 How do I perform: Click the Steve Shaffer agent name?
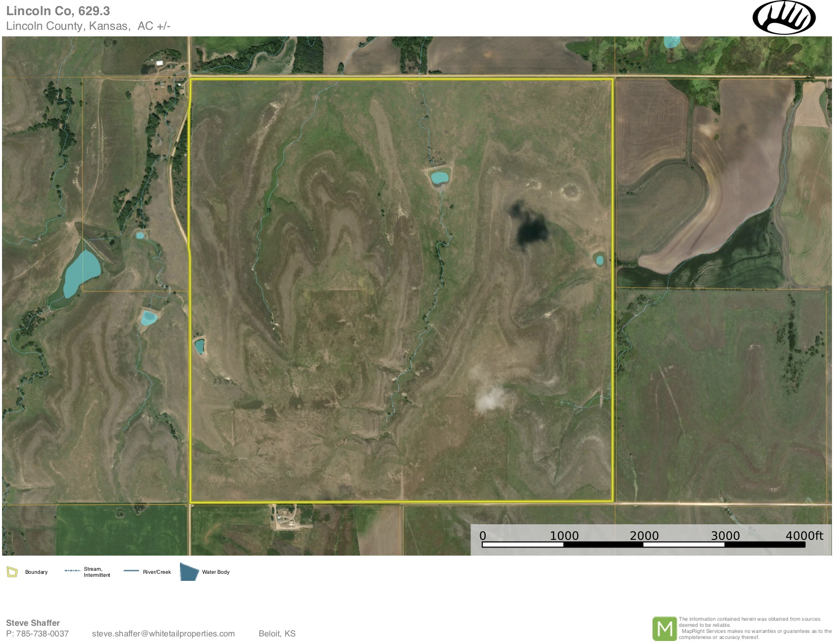(33, 623)
